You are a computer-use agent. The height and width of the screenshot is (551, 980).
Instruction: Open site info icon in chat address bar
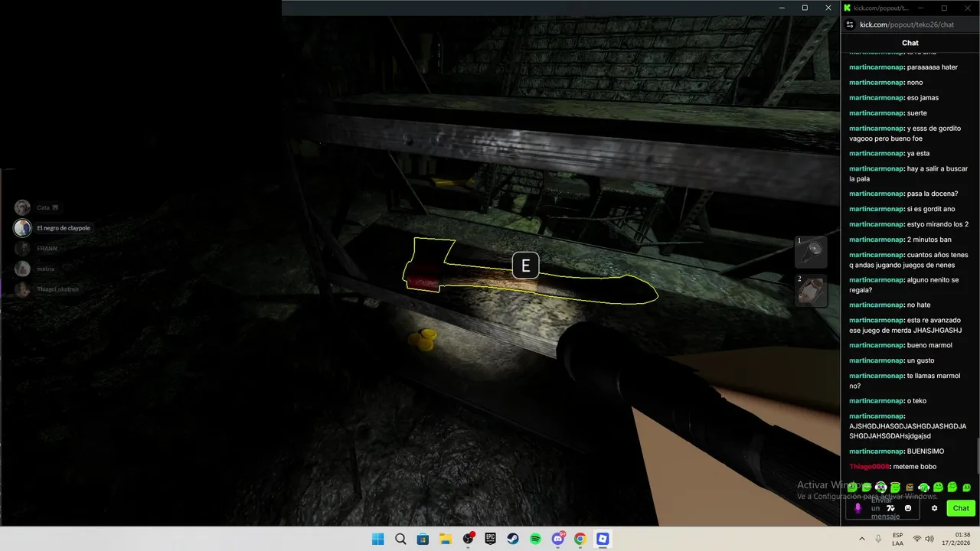point(850,24)
